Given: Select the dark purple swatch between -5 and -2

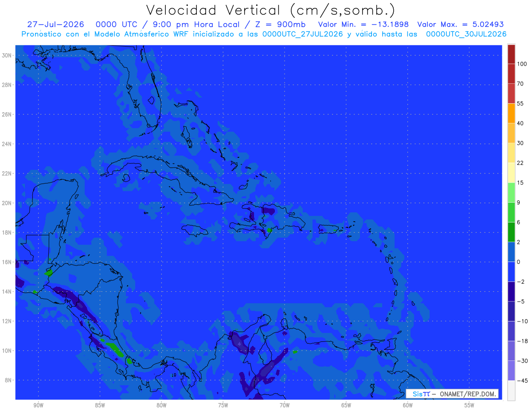Looking at the screenshot, I should click(511, 291).
